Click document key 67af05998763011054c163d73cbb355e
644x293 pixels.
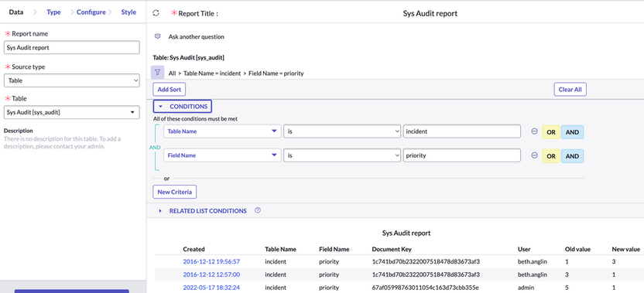pos(426,288)
